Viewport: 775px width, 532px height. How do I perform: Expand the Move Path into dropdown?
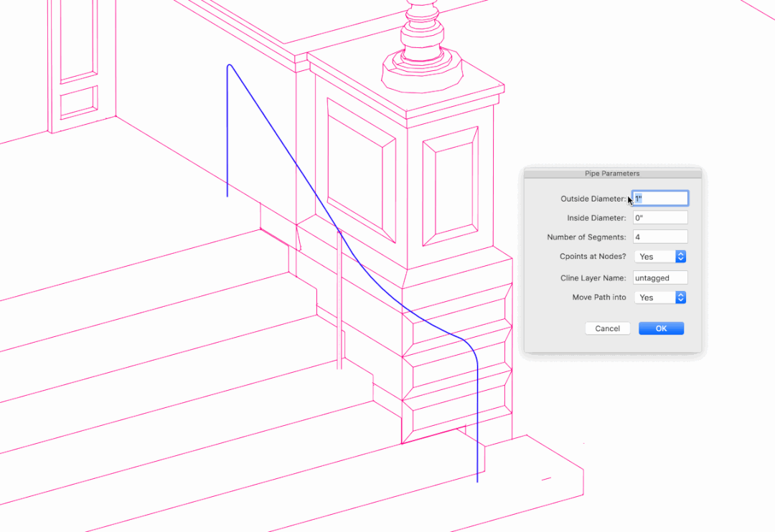click(660, 297)
